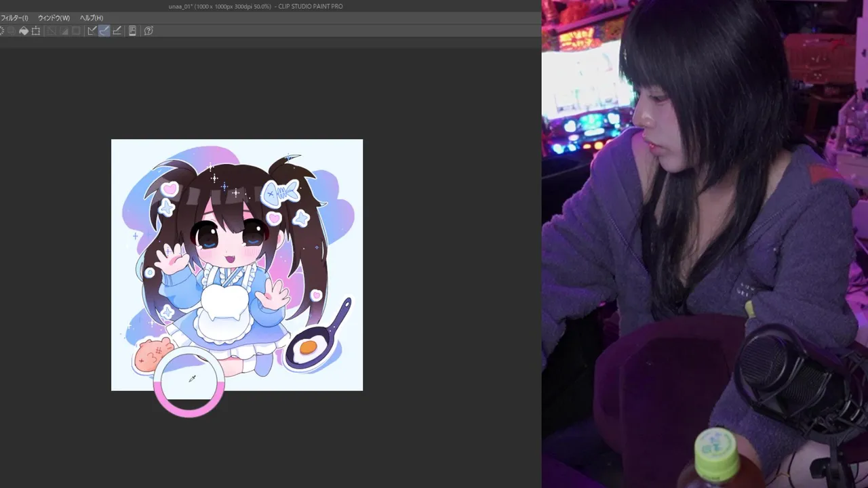Click the Invert Selected Area icon
868x488 pixels.
[x=64, y=30]
